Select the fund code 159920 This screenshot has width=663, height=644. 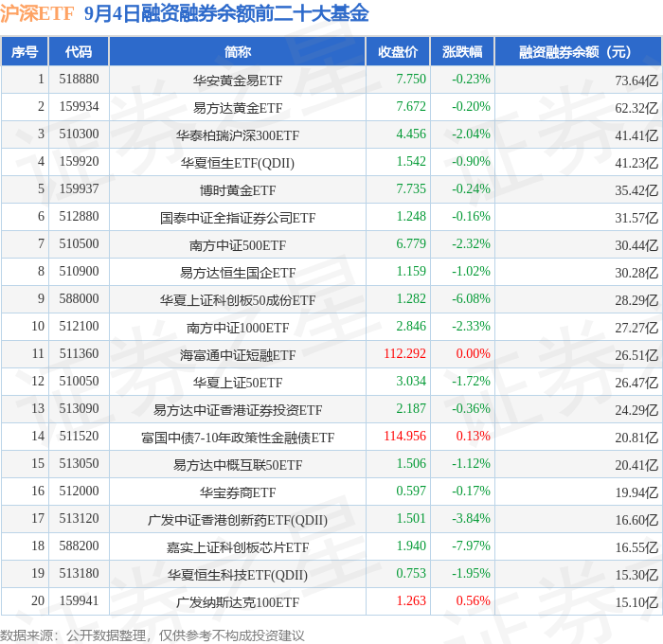tap(79, 162)
